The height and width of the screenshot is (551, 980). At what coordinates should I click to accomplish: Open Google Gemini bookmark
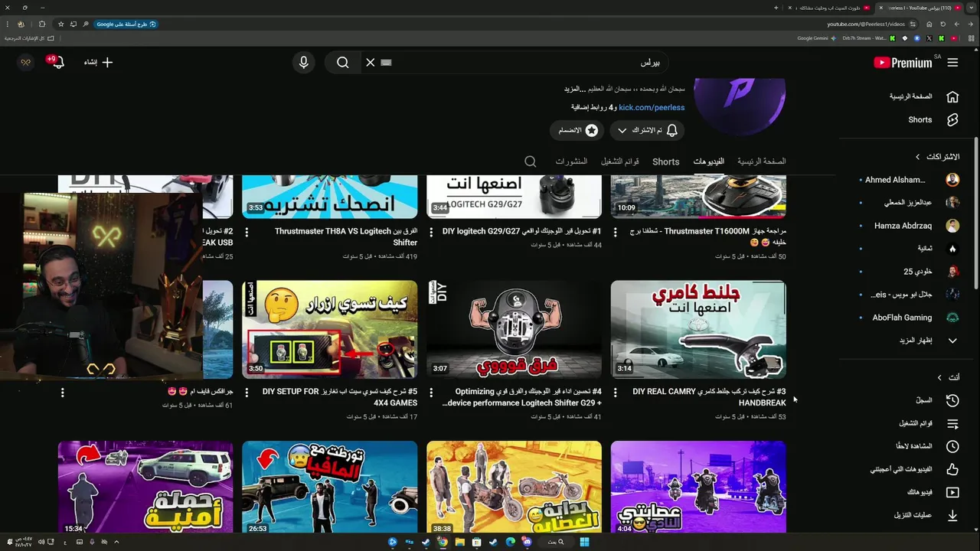pyautogui.click(x=818, y=38)
